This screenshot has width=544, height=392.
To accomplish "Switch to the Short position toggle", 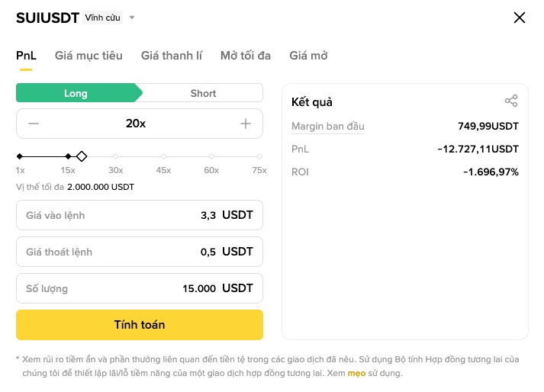I will pyautogui.click(x=203, y=93).
